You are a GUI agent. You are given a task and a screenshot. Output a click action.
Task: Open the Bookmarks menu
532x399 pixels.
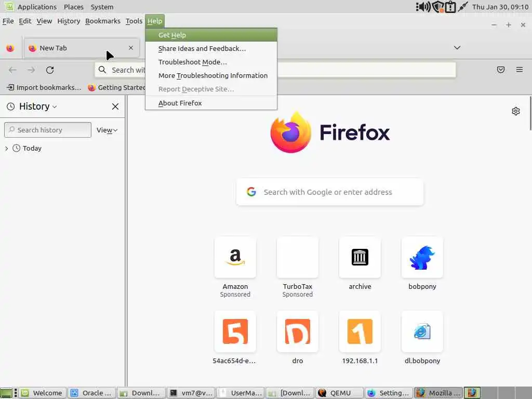pyautogui.click(x=103, y=21)
